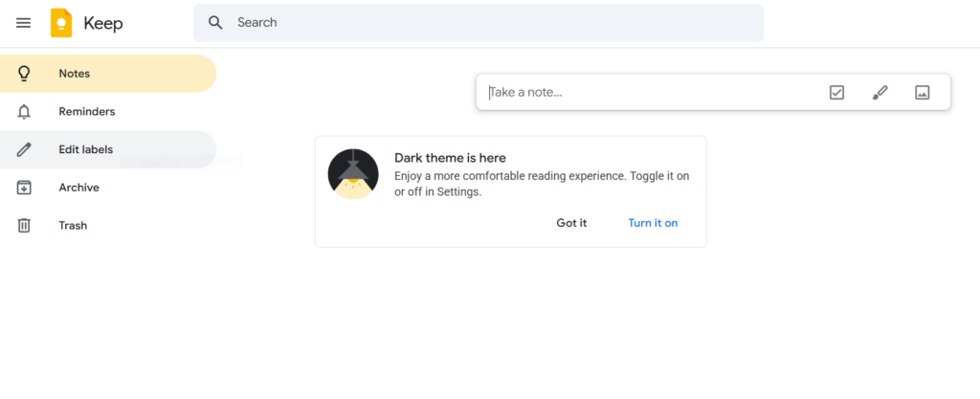Screen dimensions: 980x399
Task: Click the Keep title text
Action: 103,24
